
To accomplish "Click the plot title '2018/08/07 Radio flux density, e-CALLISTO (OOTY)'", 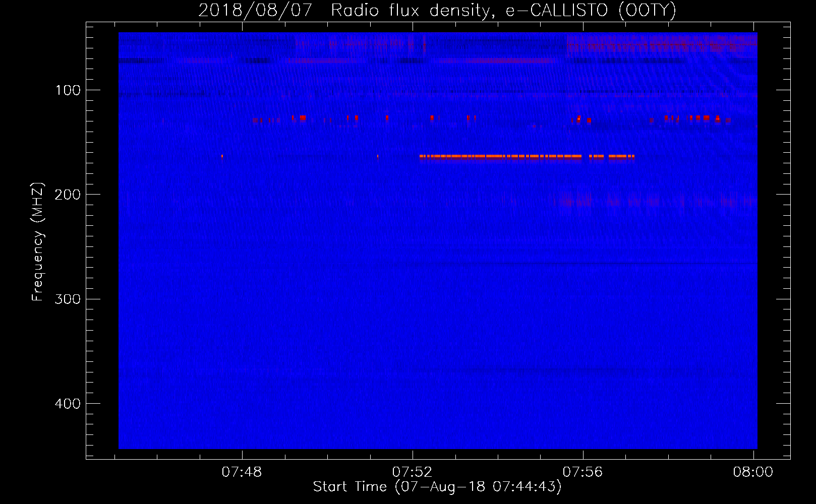I will [437, 10].
